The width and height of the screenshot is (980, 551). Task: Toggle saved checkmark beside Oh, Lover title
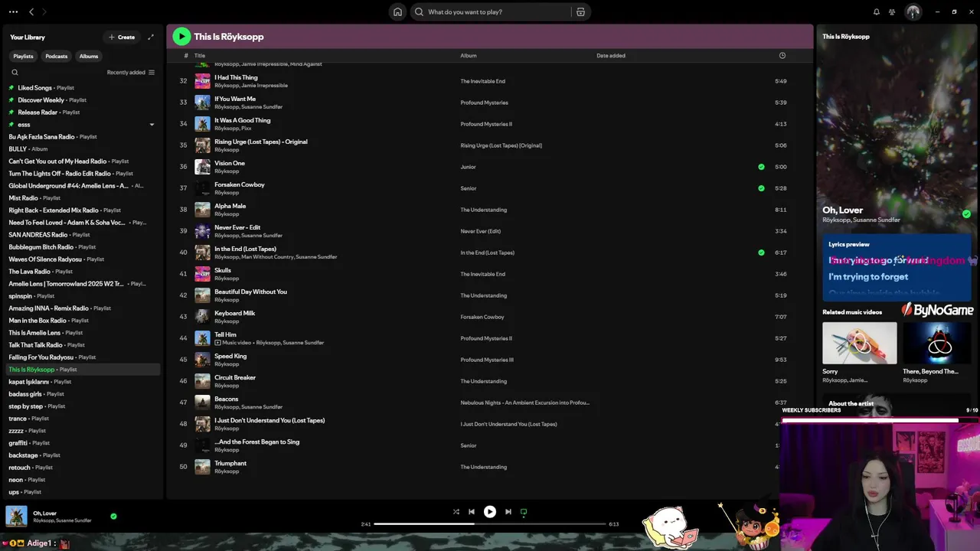click(x=966, y=214)
